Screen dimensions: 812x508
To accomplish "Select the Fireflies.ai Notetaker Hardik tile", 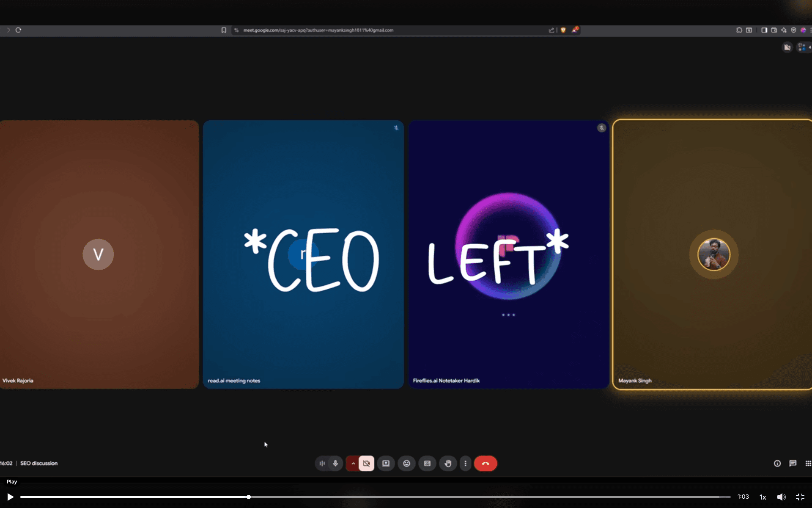I will coord(508,254).
